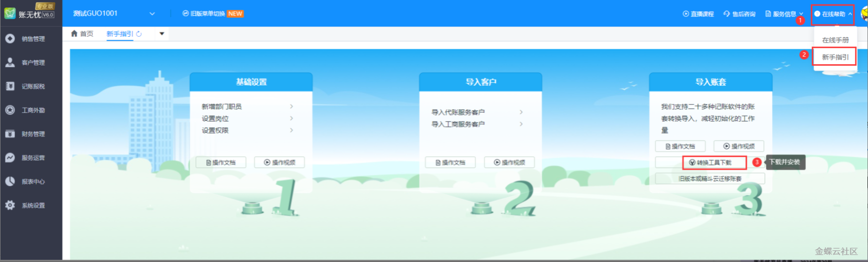Click the 销售管理 sidebar icon
Screen dimensions: 868x262
10,39
